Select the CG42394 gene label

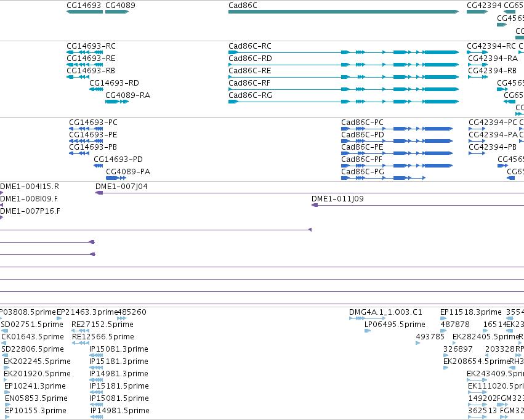484,6
